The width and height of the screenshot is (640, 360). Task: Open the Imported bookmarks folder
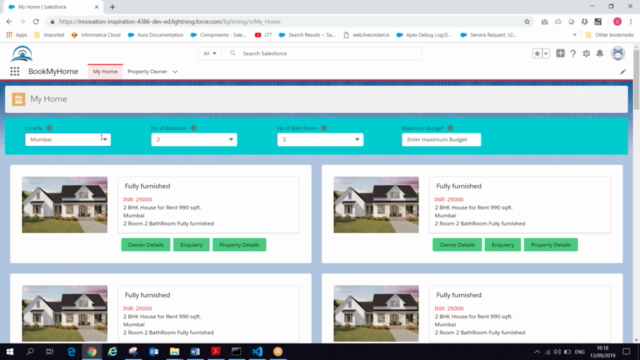click(x=49, y=35)
